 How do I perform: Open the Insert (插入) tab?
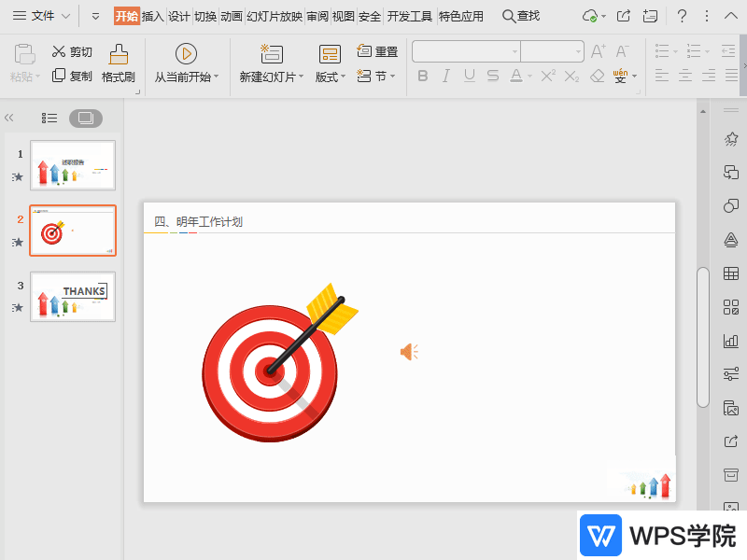point(152,16)
